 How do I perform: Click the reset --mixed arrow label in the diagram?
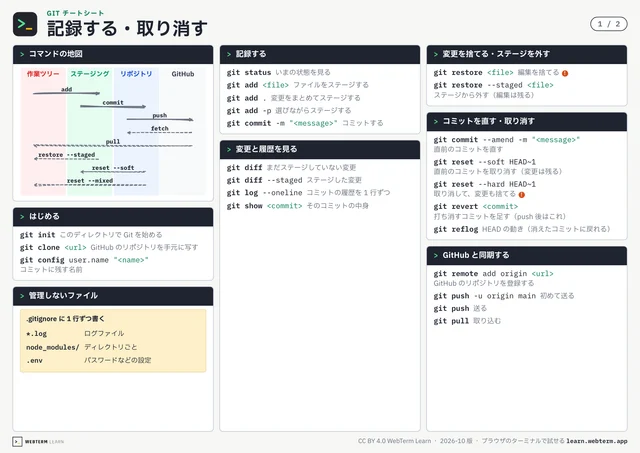[90, 181]
